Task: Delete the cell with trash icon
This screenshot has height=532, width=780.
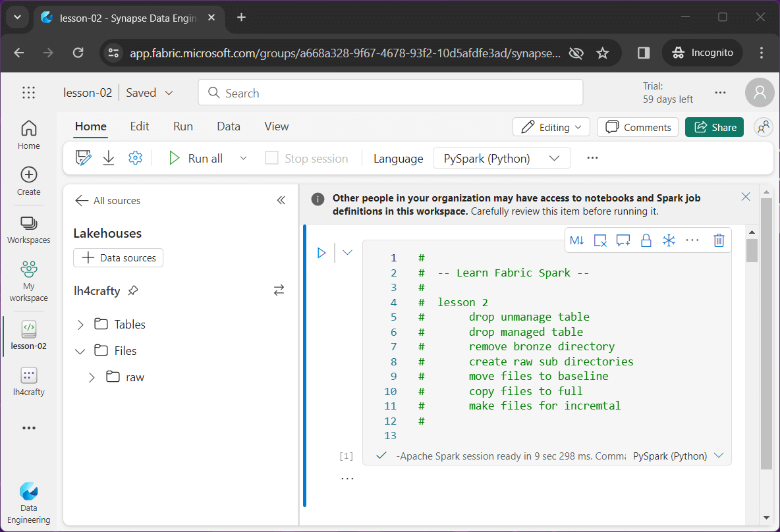Action: [719, 240]
